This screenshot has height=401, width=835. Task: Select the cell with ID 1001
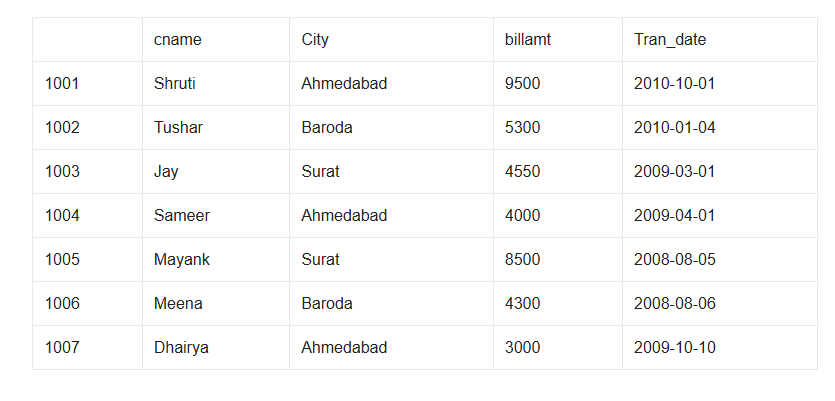point(62,84)
